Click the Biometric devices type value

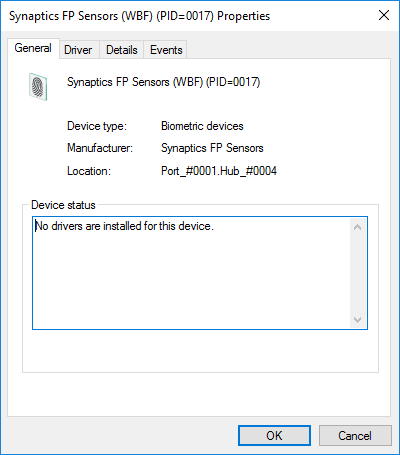tap(202, 126)
